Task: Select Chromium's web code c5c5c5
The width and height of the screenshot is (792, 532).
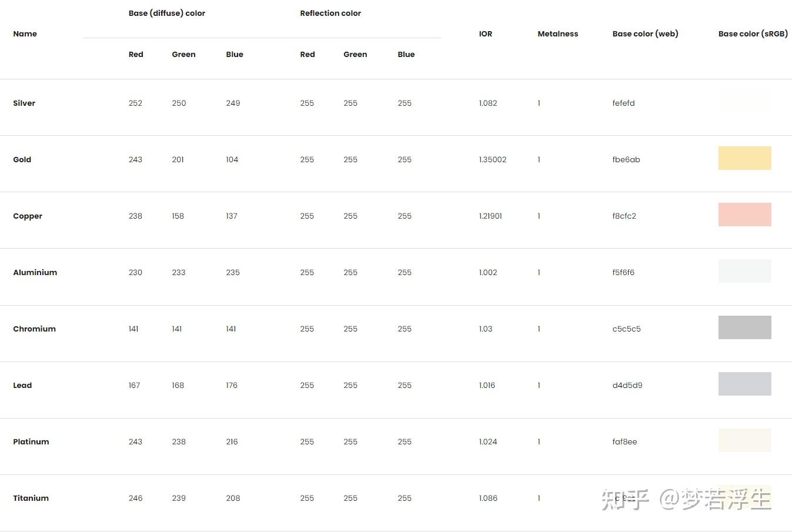Action: coord(626,329)
